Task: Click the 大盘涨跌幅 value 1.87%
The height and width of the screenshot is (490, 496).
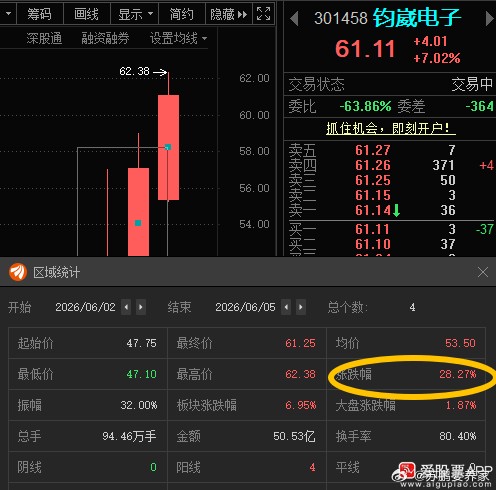Action: tap(461, 405)
